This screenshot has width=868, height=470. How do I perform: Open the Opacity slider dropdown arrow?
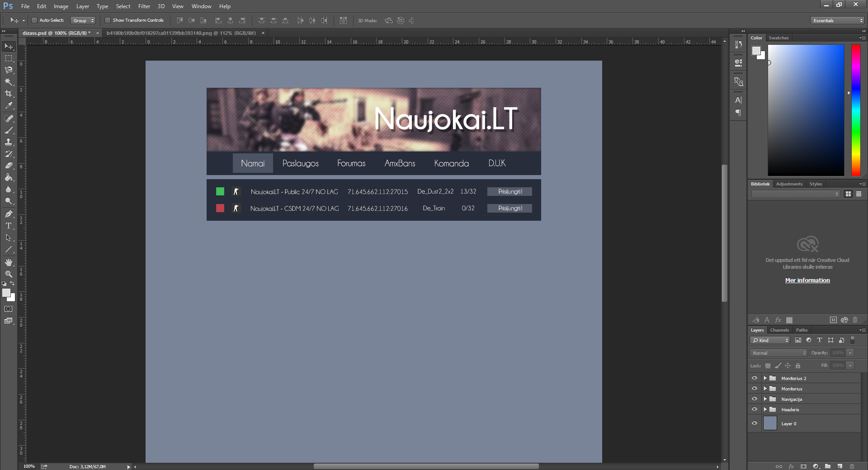coord(850,353)
